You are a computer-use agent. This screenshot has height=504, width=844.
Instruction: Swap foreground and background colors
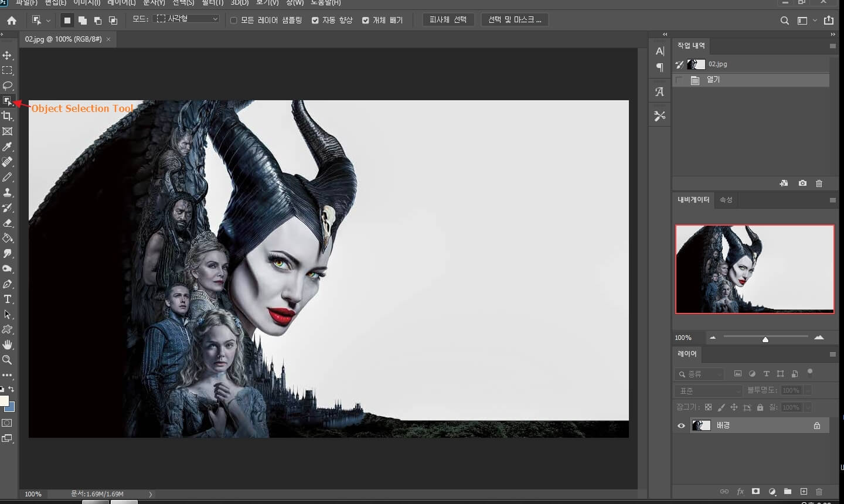tap(12, 389)
